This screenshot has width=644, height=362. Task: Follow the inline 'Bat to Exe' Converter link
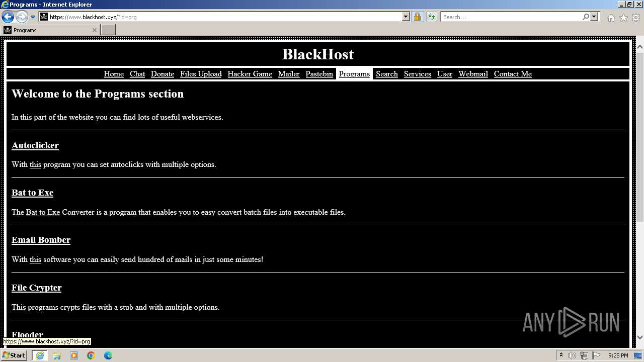click(x=43, y=212)
